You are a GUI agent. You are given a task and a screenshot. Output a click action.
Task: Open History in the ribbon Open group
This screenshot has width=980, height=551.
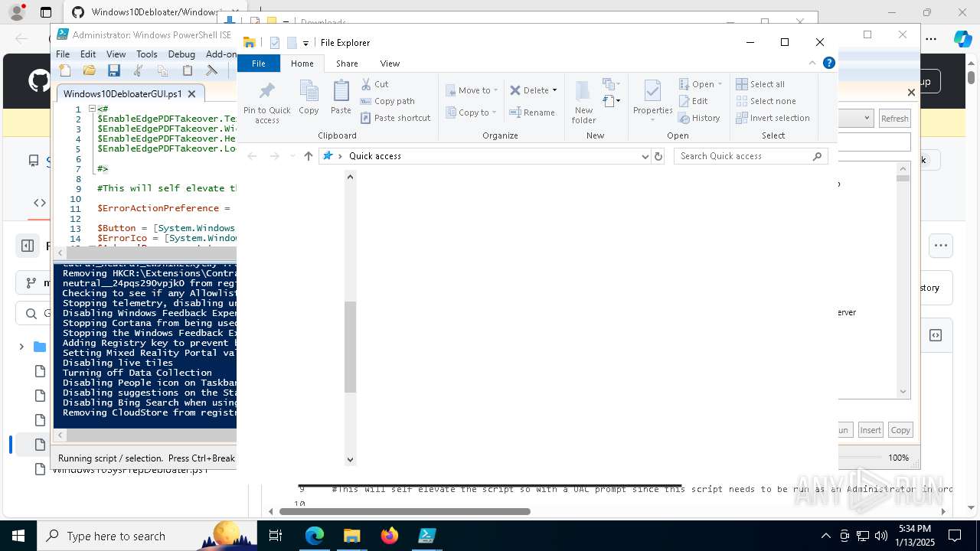699,118
